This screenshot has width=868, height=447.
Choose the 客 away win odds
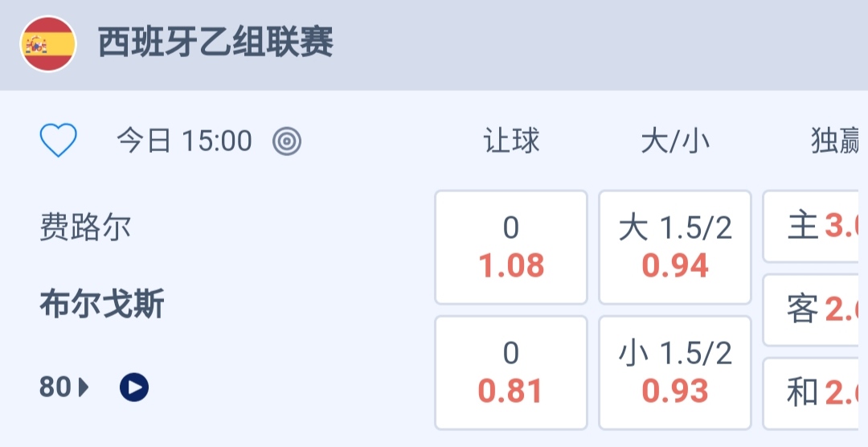pos(815,310)
